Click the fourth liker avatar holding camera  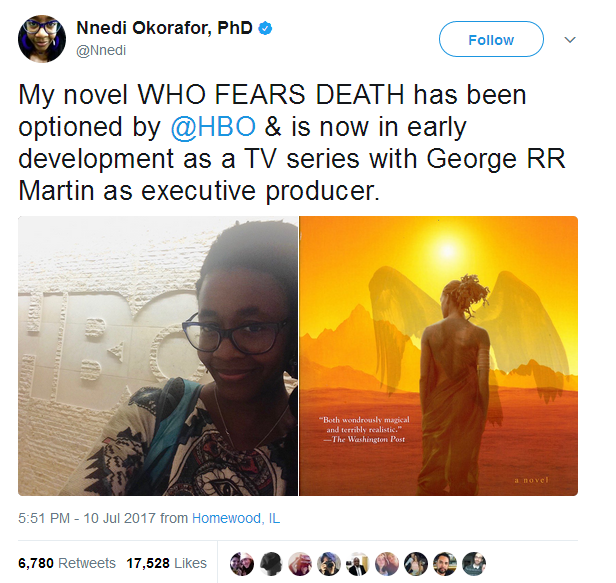point(329,564)
